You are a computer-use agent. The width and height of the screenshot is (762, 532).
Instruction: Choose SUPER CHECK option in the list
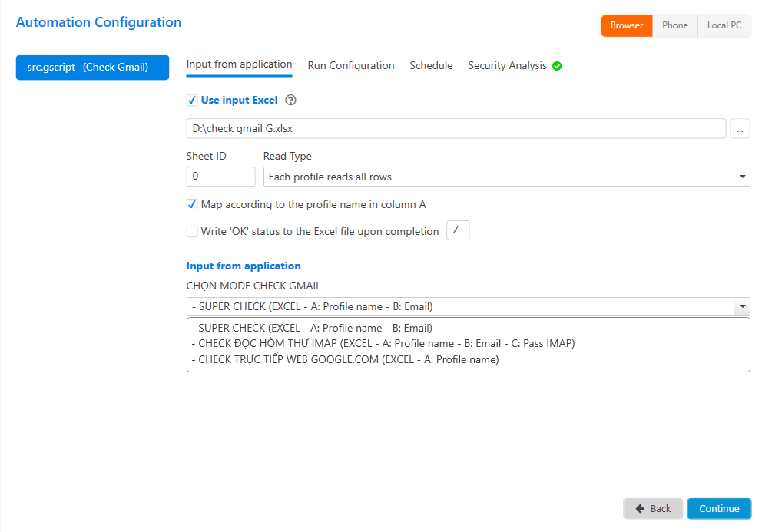coord(315,328)
